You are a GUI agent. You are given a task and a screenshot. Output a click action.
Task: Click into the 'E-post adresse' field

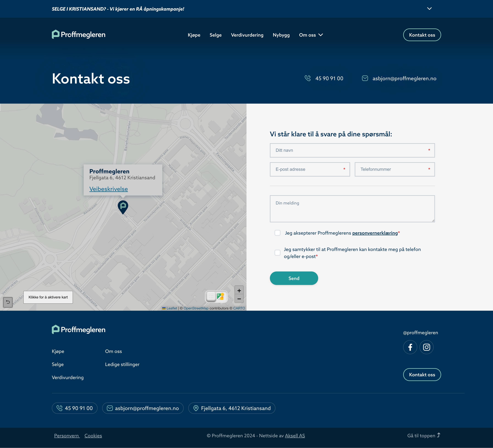pos(310,169)
